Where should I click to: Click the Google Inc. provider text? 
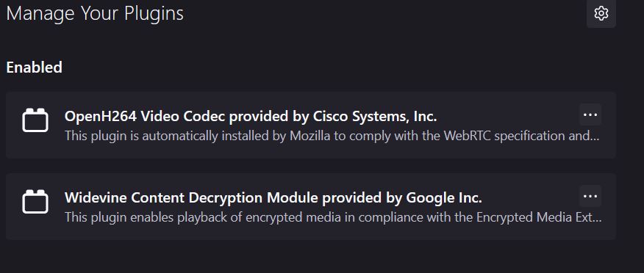(x=444, y=197)
